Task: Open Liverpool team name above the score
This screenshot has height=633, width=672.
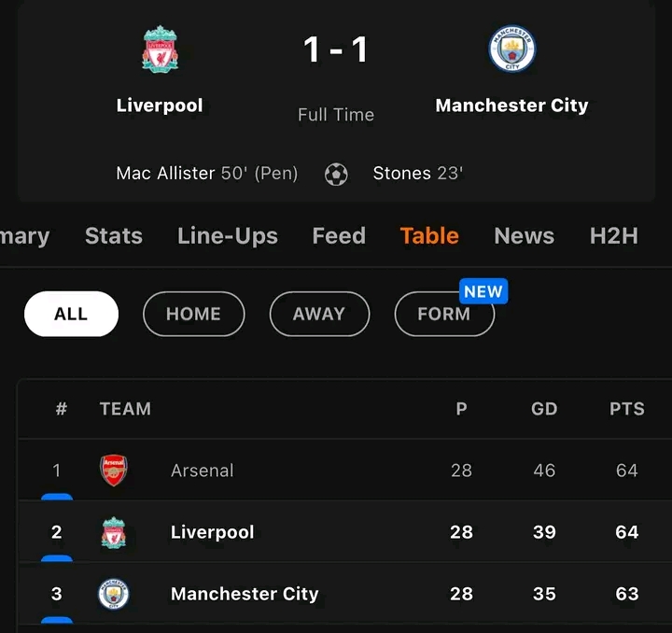Action: coord(160,105)
